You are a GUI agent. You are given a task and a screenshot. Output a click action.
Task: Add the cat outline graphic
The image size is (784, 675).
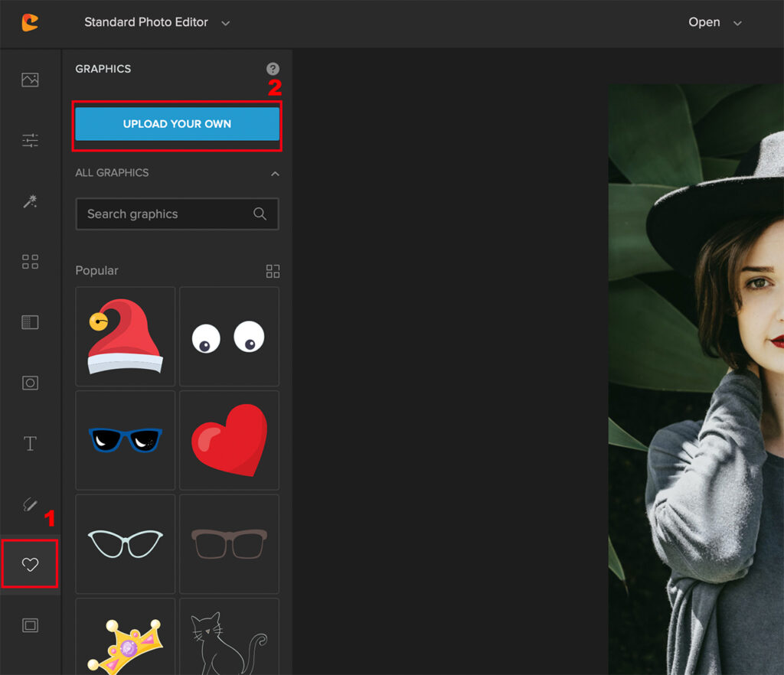229,637
